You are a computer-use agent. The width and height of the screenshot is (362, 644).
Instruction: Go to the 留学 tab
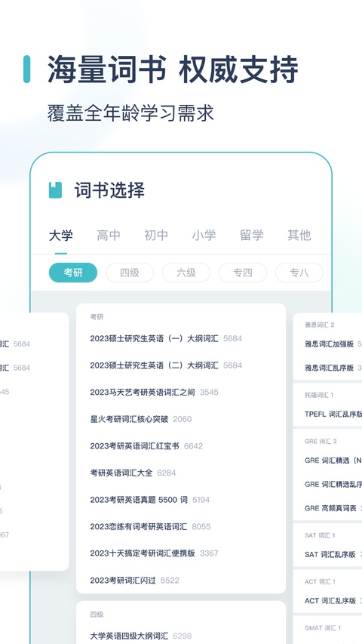[252, 236]
